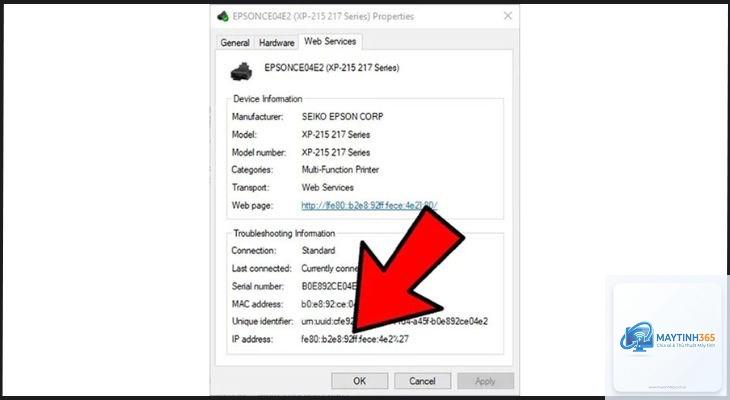Screen dimensions: 730x400
Task: Select the Web Services tab
Action: [330, 41]
